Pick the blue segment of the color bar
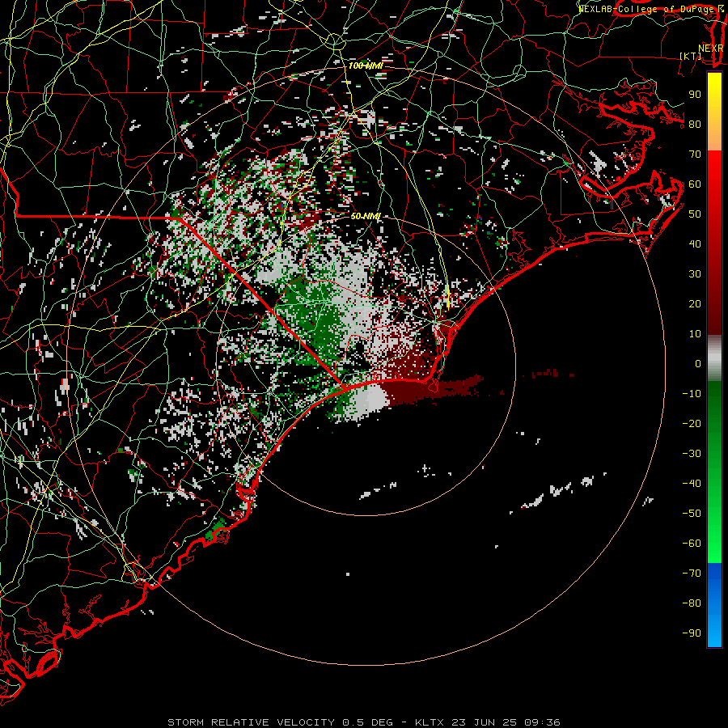This screenshot has width=728, height=728. coord(714,605)
